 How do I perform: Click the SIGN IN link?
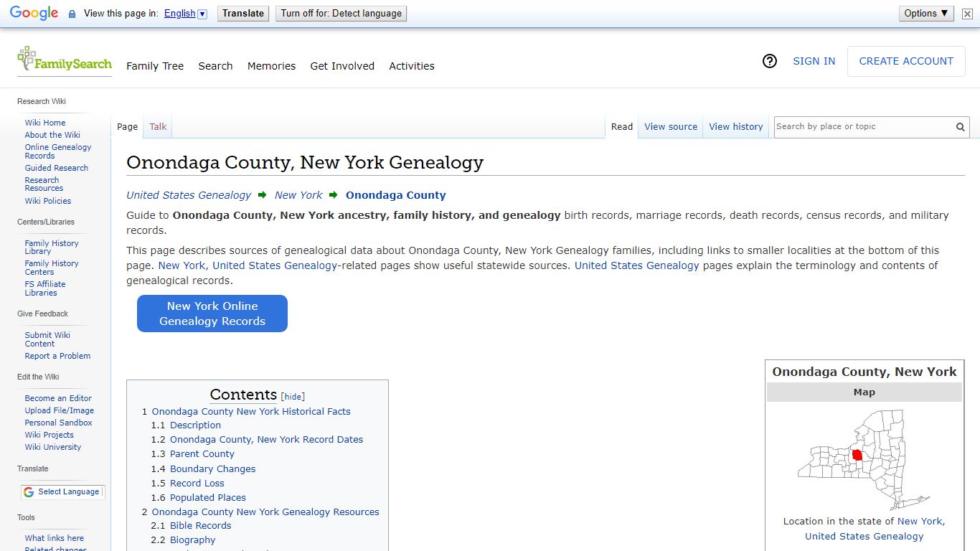point(814,61)
